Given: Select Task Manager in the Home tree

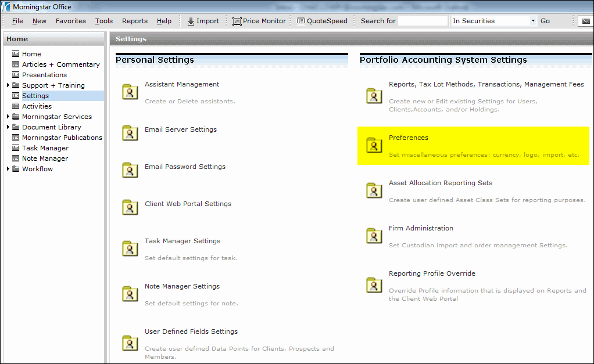Looking at the screenshot, I should coord(45,148).
